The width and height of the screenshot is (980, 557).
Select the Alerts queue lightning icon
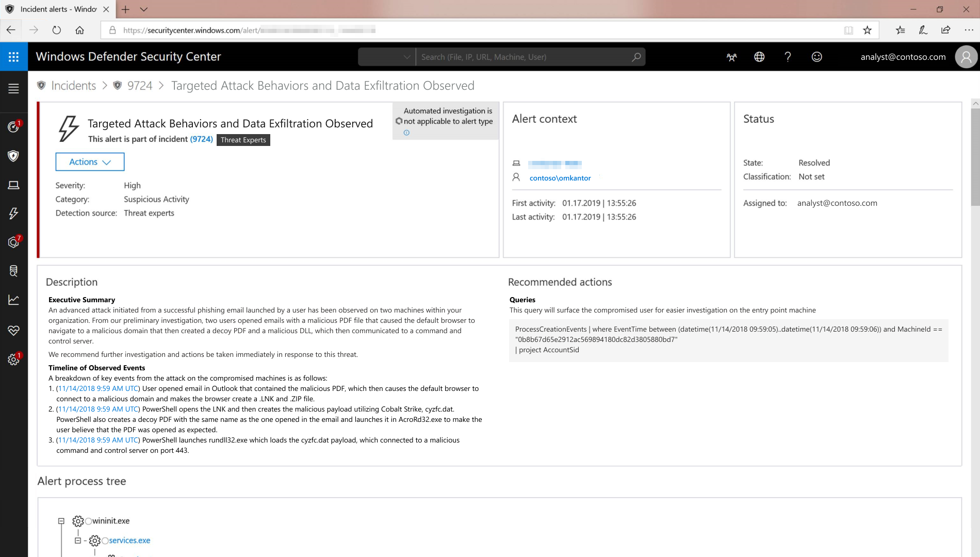pyautogui.click(x=14, y=213)
